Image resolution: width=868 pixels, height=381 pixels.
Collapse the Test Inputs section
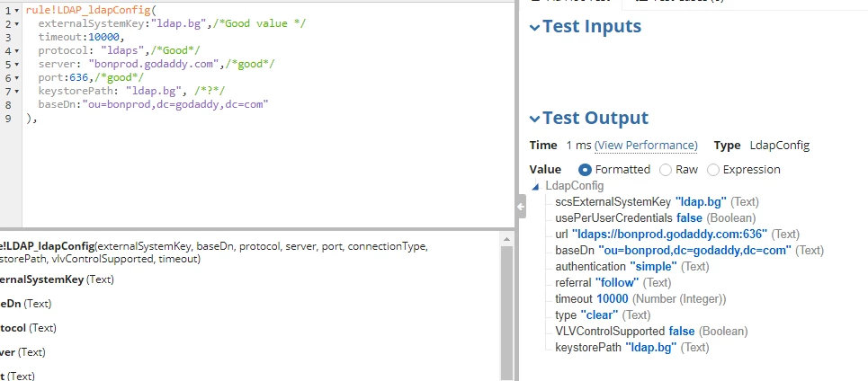pos(534,27)
